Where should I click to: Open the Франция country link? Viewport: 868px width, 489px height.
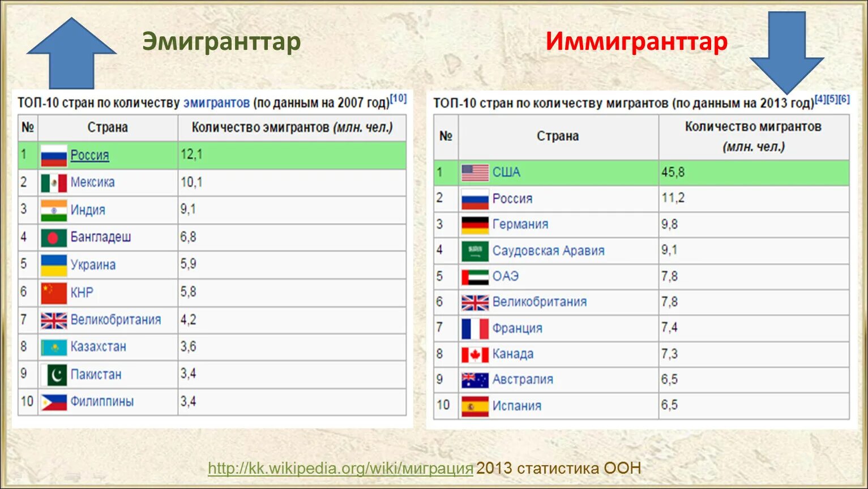[518, 328]
